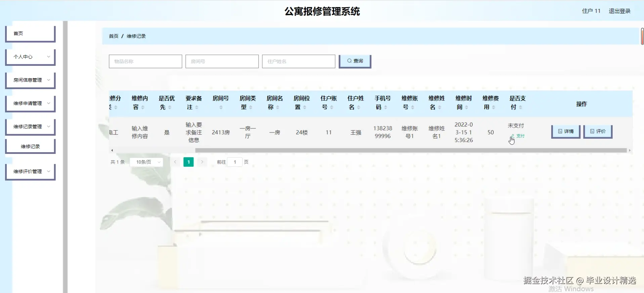Sort by the 房间号 column sort arrows
This screenshot has height=293, width=644.
[x=221, y=107]
